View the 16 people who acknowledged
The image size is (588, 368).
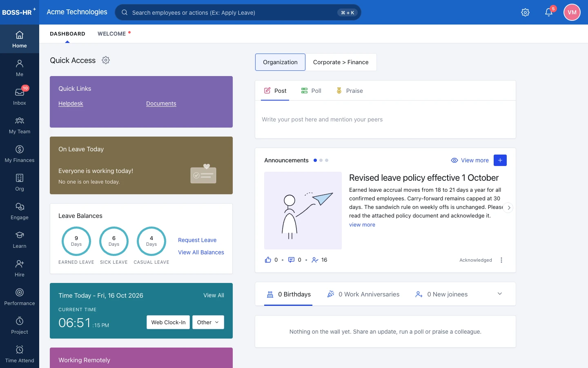click(x=319, y=260)
